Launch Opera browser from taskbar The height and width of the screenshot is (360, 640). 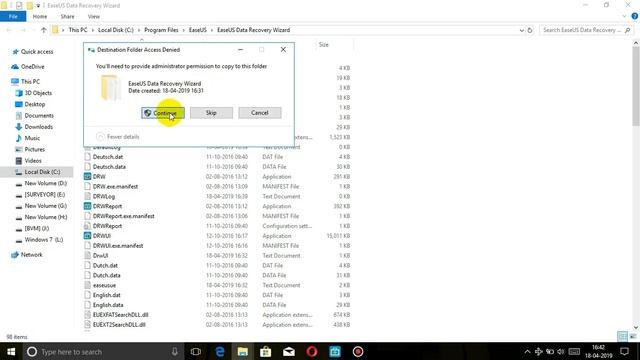312,351
